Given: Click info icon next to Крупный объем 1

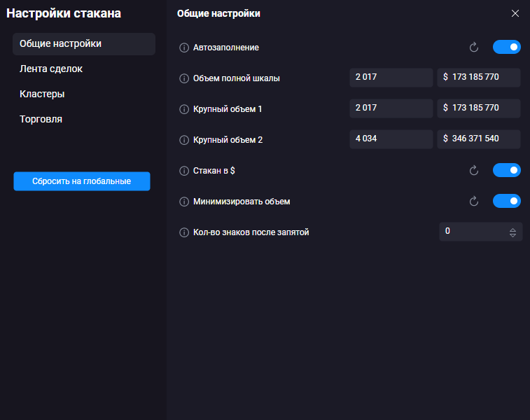Looking at the screenshot, I should [x=184, y=109].
